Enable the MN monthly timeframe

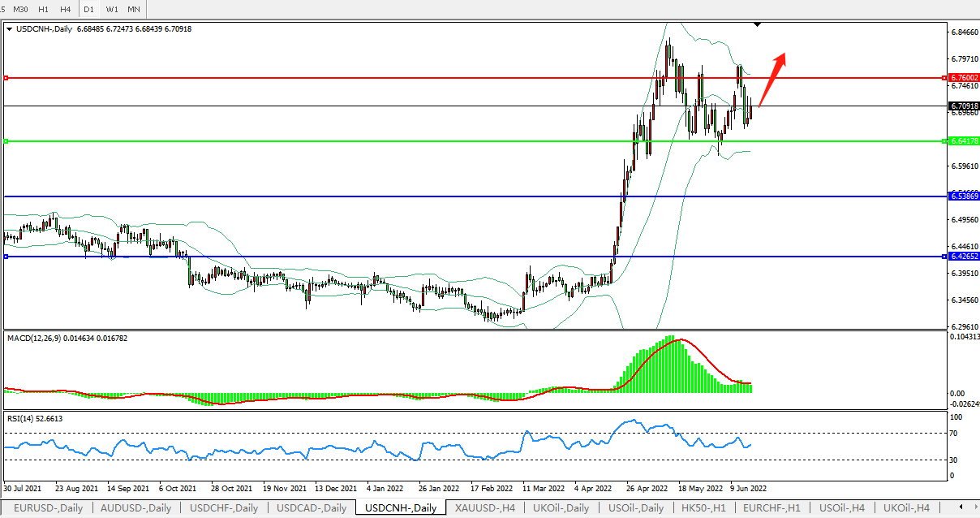coord(134,9)
